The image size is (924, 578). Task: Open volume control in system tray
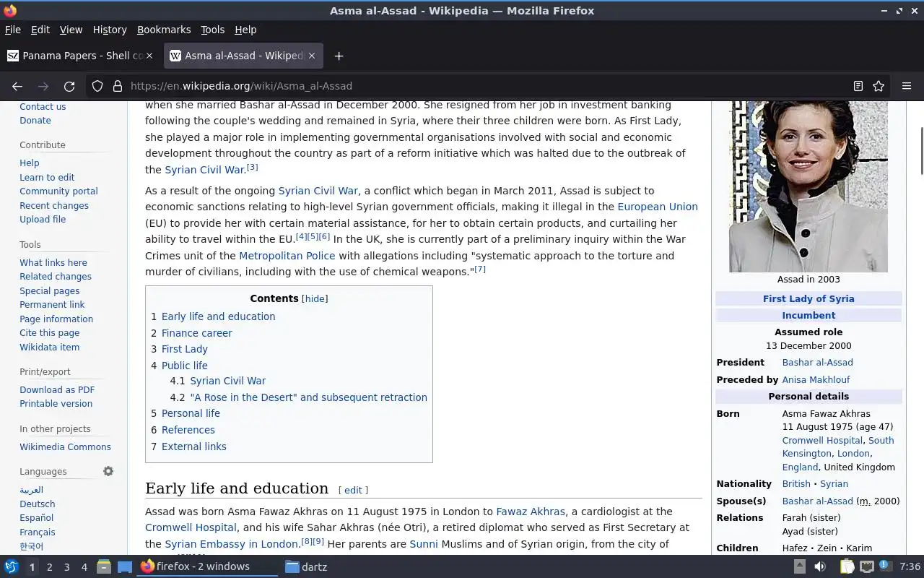pos(820,567)
